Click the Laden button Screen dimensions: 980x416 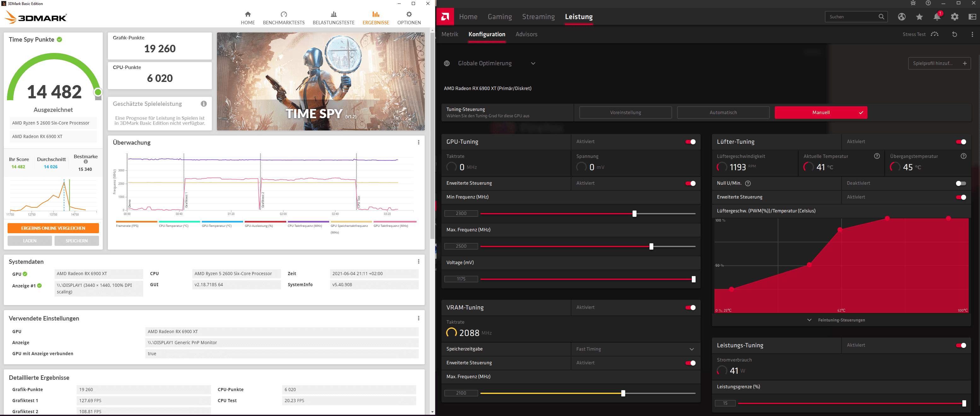tap(30, 241)
